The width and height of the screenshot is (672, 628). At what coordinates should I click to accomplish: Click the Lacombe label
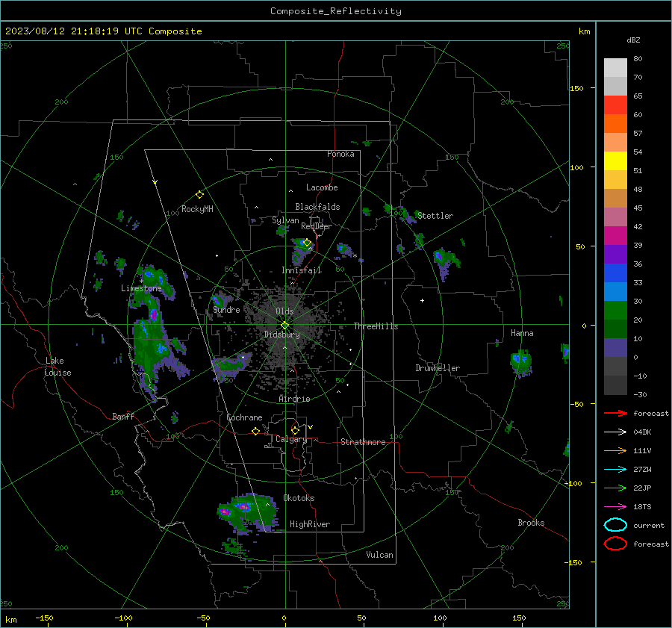pos(322,187)
